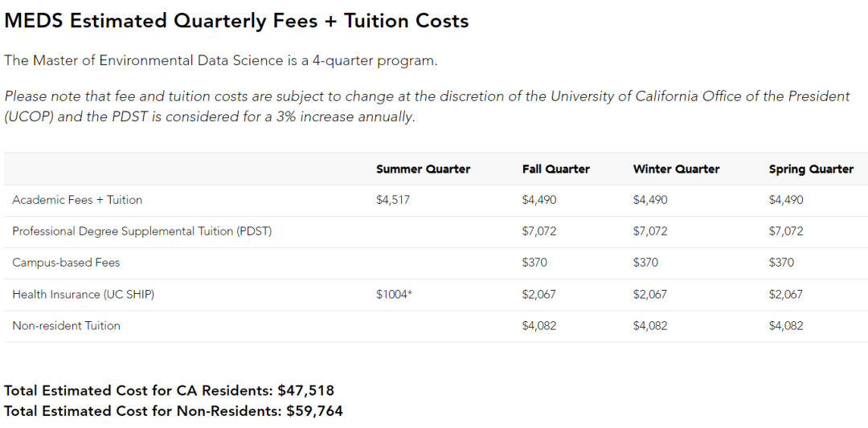Image resolution: width=868 pixels, height=428 pixels.
Task: Click the Non-resident Tuition row label
Action: [x=66, y=326]
